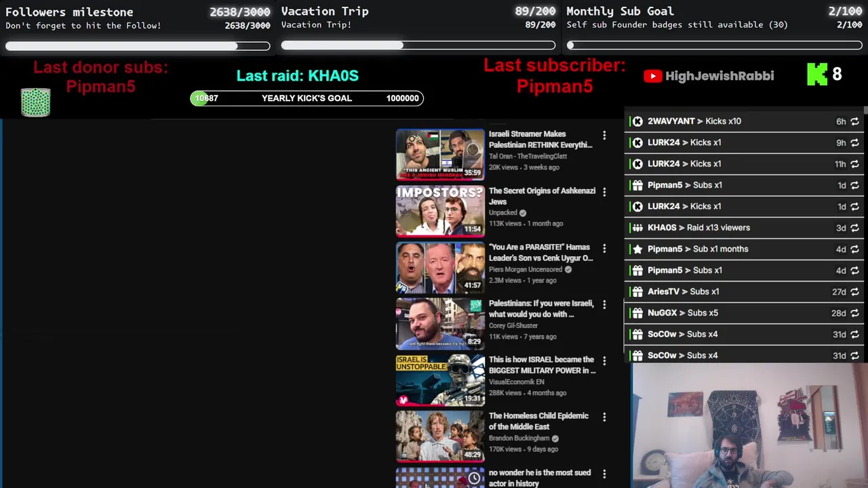The width and height of the screenshot is (868, 488).
Task: Open the 35:59 Israeli Streamer thumbnail
Action: pyautogui.click(x=440, y=155)
